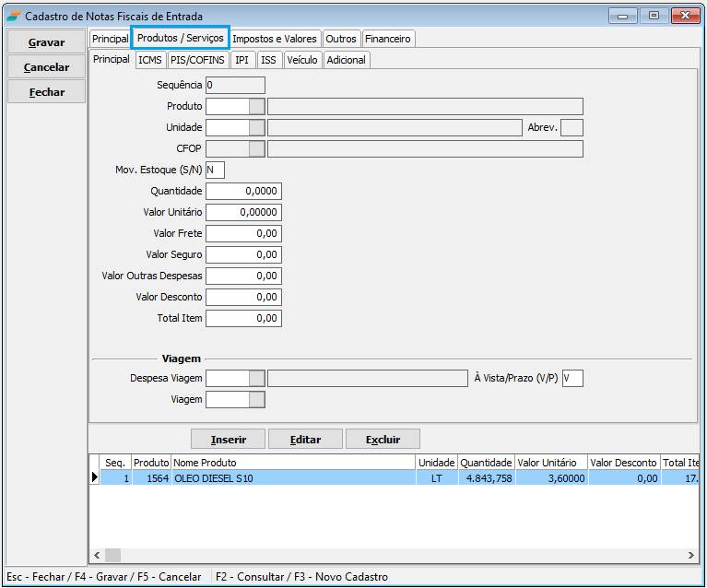Click the application icon in title bar
The image size is (707, 588).
point(14,16)
